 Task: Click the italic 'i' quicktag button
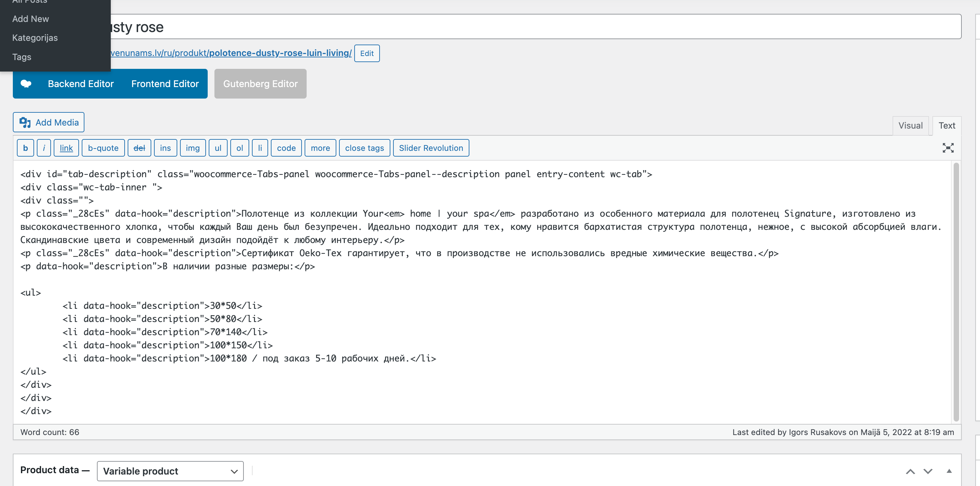pos(44,148)
